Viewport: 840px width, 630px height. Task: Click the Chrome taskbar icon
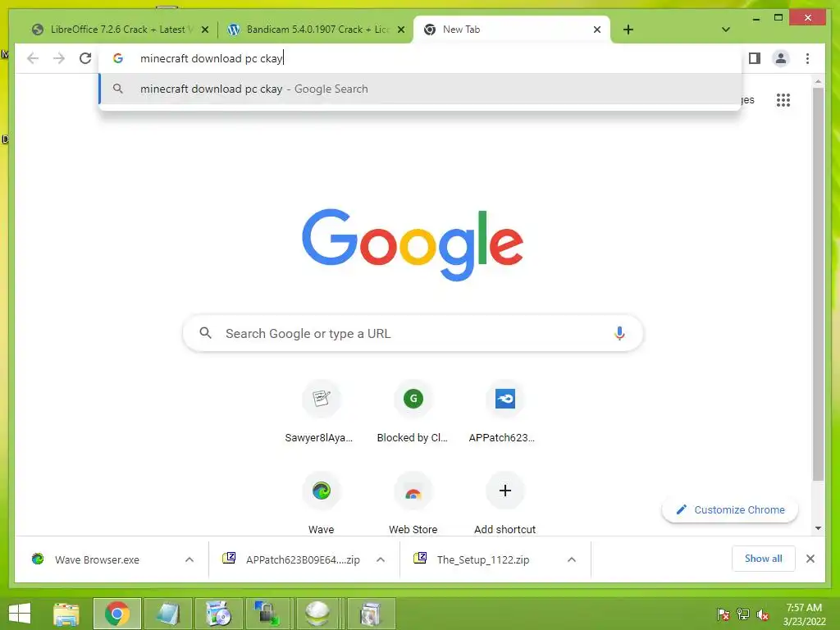pyautogui.click(x=116, y=614)
